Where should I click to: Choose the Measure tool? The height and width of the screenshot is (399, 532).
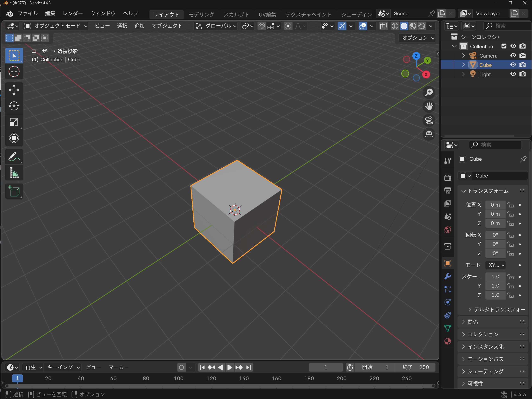tap(14, 173)
